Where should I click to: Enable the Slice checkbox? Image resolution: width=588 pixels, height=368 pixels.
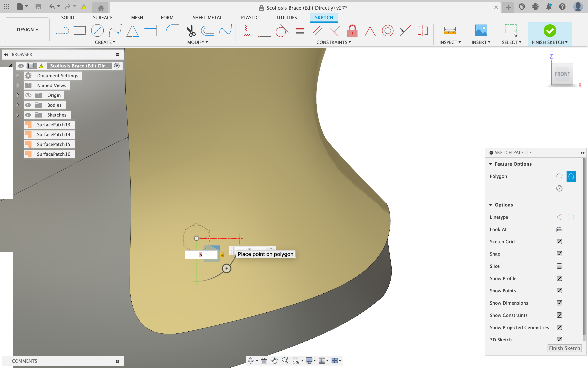coord(559,266)
